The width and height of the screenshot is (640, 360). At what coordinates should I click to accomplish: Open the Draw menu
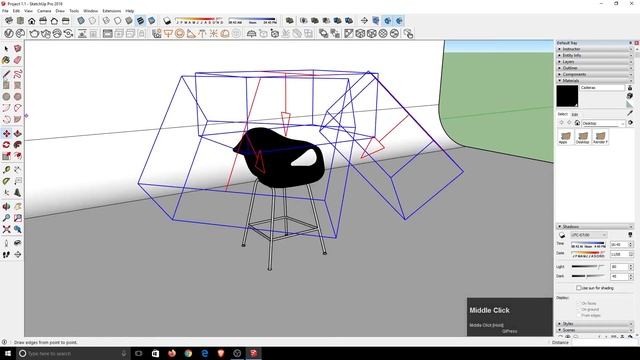[60, 11]
